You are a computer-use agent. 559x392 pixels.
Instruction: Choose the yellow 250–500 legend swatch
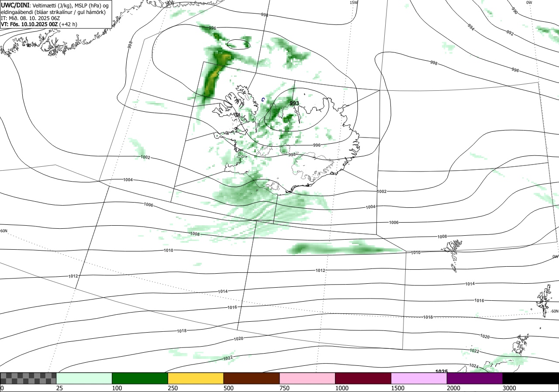point(196,378)
